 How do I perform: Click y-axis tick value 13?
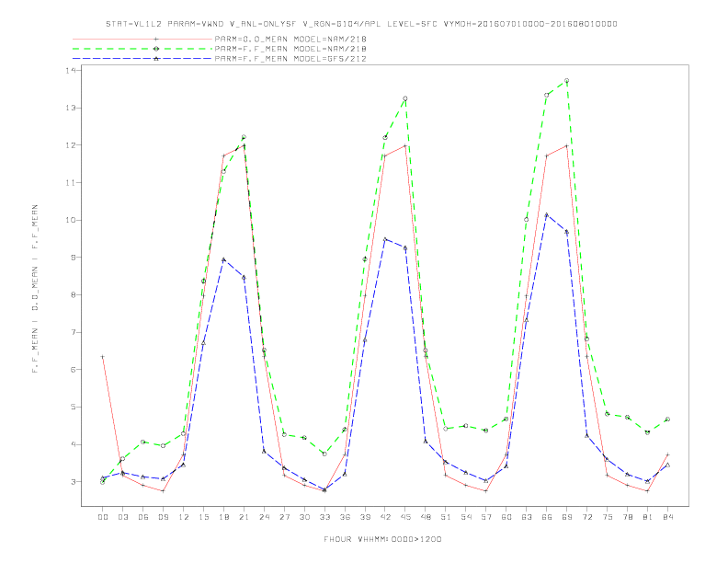point(71,108)
